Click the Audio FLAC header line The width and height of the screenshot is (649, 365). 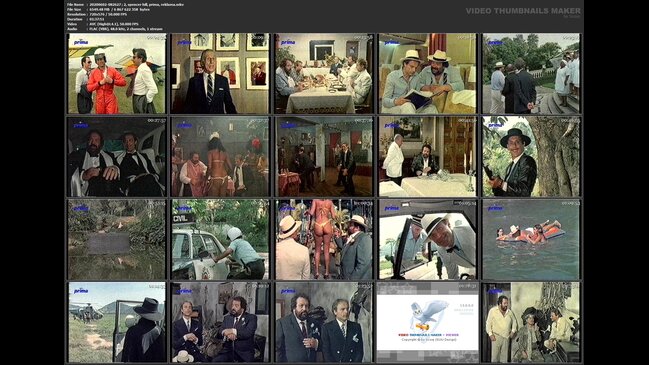(x=115, y=29)
